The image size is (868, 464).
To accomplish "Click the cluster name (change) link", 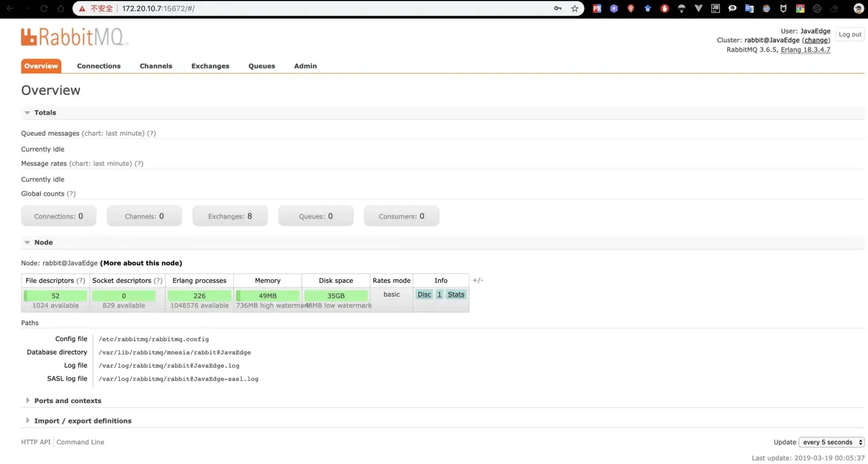I will point(816,40).
